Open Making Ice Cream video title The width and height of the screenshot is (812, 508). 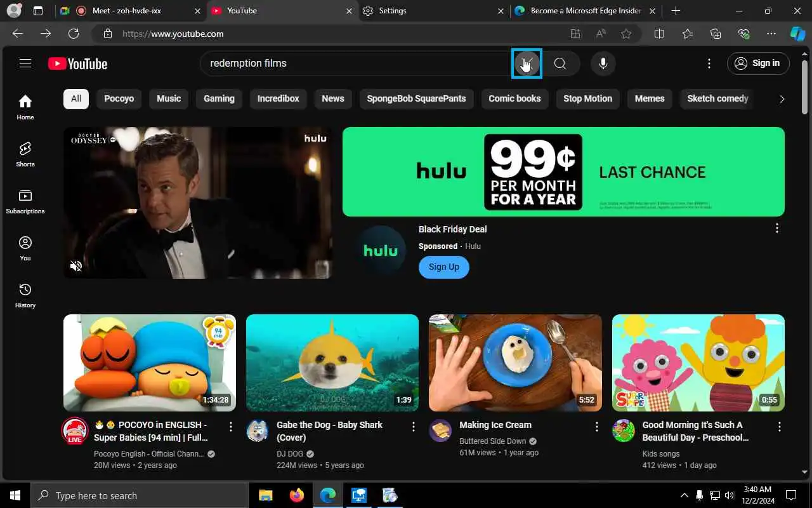tap(495, 425)
